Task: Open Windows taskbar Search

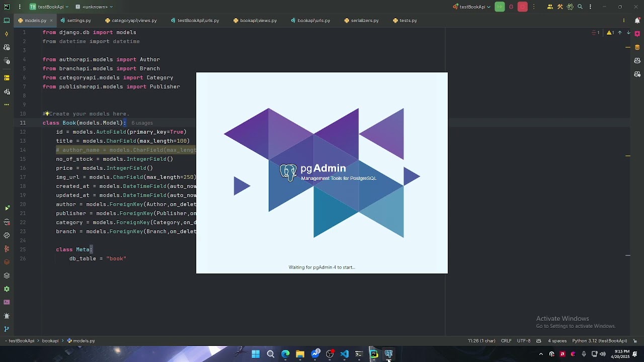Action: point(271,354)
